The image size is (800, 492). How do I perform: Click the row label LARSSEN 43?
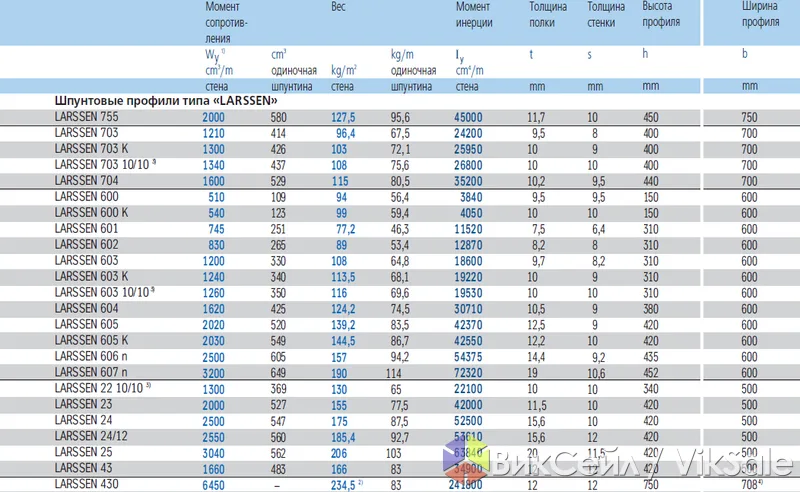point(83,468)
